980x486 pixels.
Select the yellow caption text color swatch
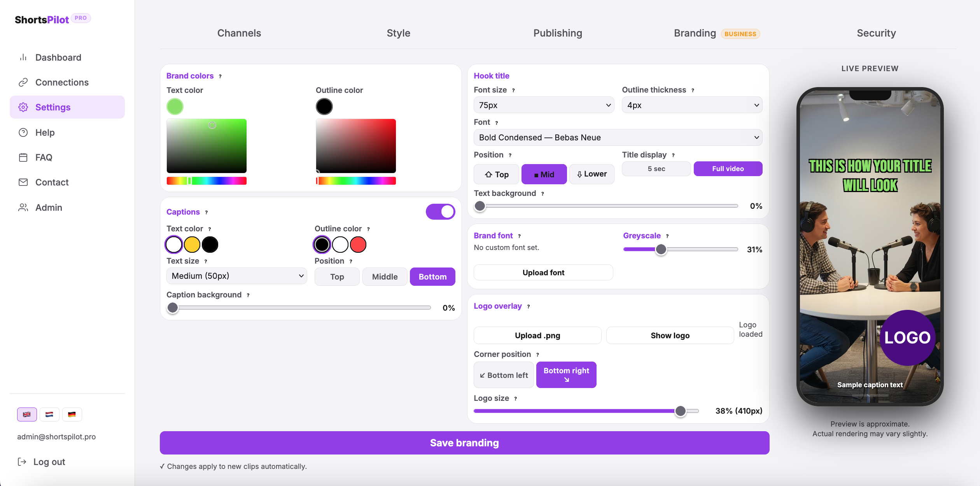191,244
